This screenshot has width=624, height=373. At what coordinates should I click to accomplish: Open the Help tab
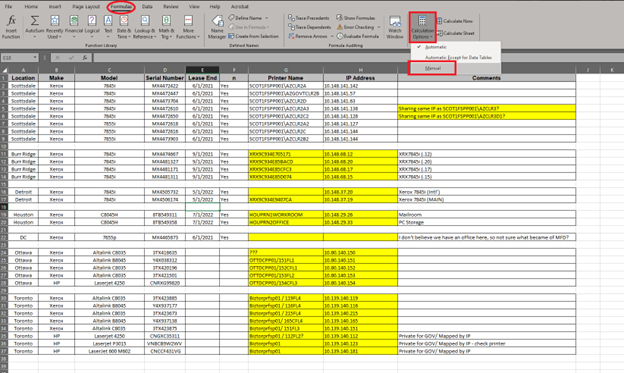pos(215,7)
